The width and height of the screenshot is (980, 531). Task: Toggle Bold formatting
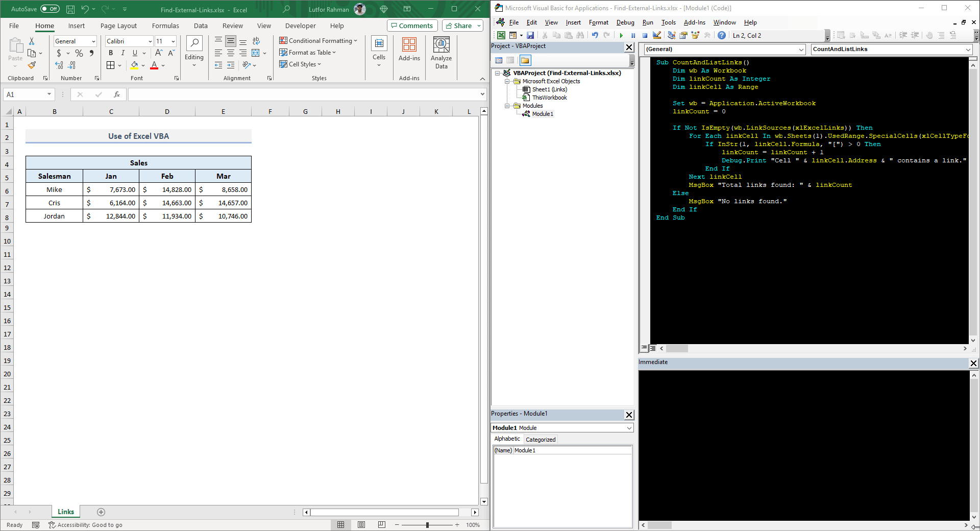pyautogui.click(x=111, y=53)
